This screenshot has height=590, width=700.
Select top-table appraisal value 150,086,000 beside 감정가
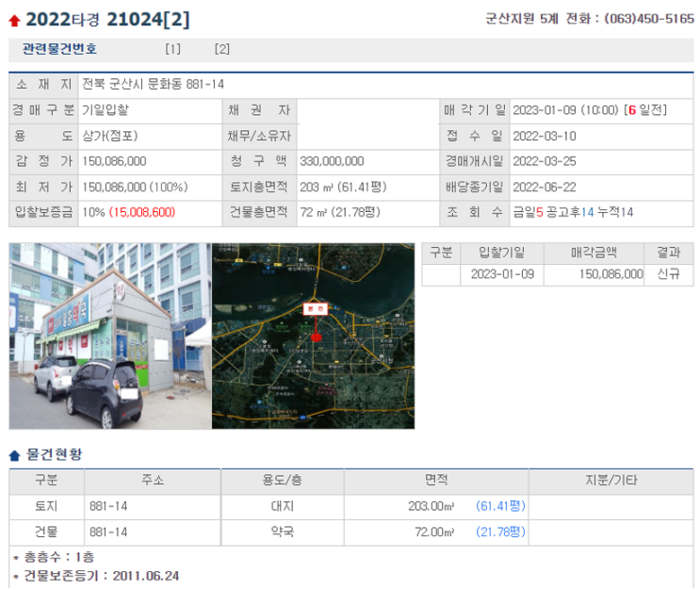pyautogui.click(x=114, y=161)
